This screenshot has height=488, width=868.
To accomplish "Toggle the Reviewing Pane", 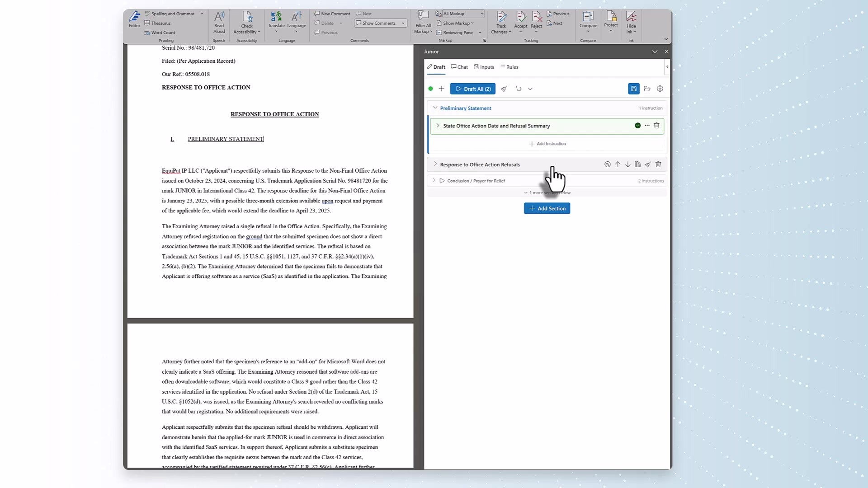I will 458,33.
